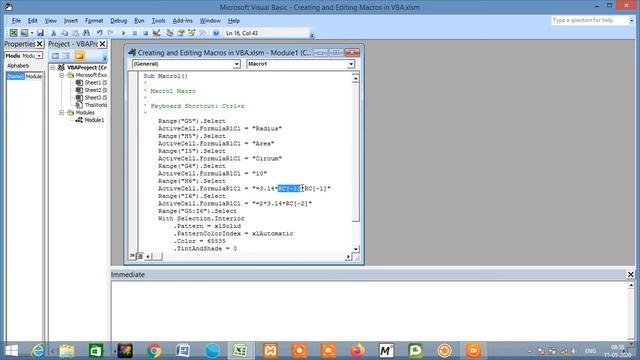640x360 pixels.
Task: Switch to Excel from the taskbar
Action: coord(241,351)
